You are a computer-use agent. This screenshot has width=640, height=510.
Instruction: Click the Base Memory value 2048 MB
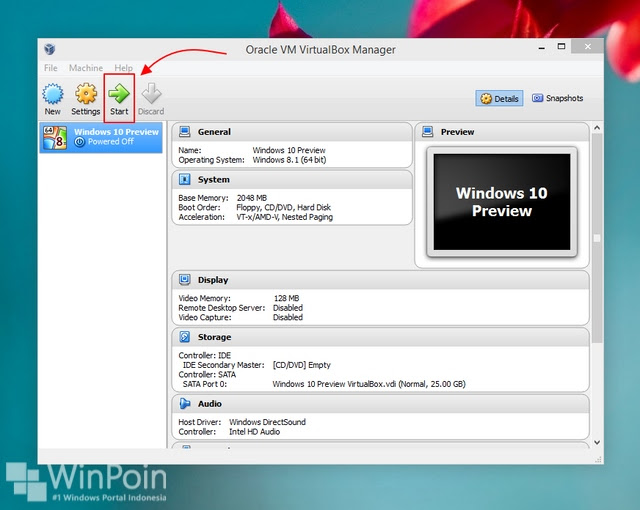[251, 198]
